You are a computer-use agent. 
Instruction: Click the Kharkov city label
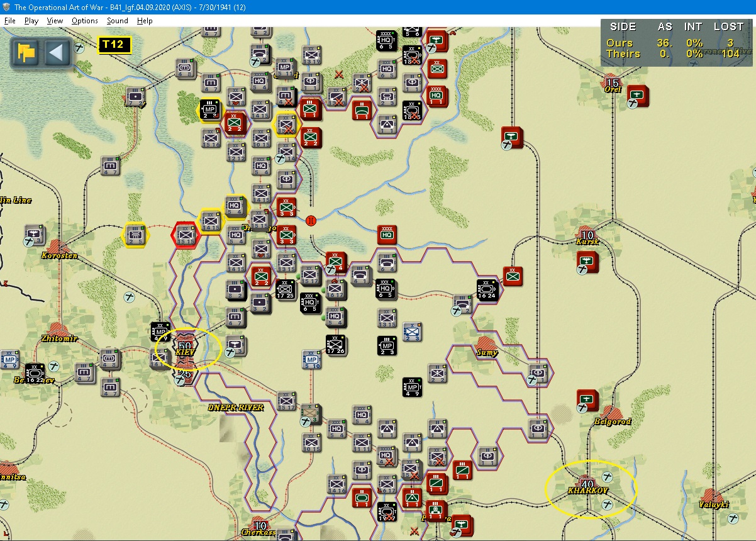[x=588, y=489]
